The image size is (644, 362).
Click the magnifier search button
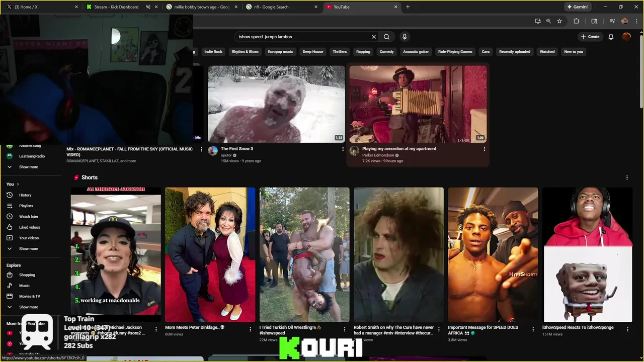point(386,37)
